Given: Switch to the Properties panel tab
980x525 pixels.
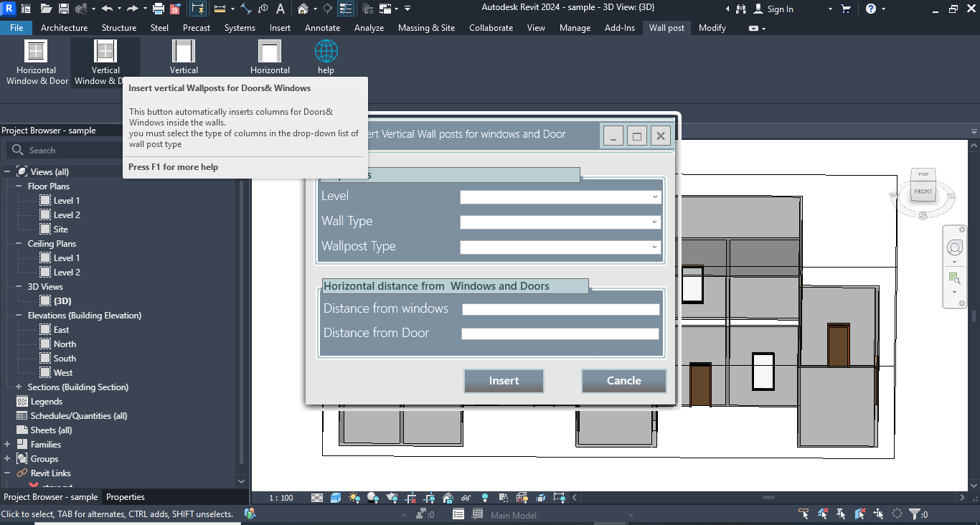Looking at the screenshot, I should pyautogui.click(x=126, y=497).
